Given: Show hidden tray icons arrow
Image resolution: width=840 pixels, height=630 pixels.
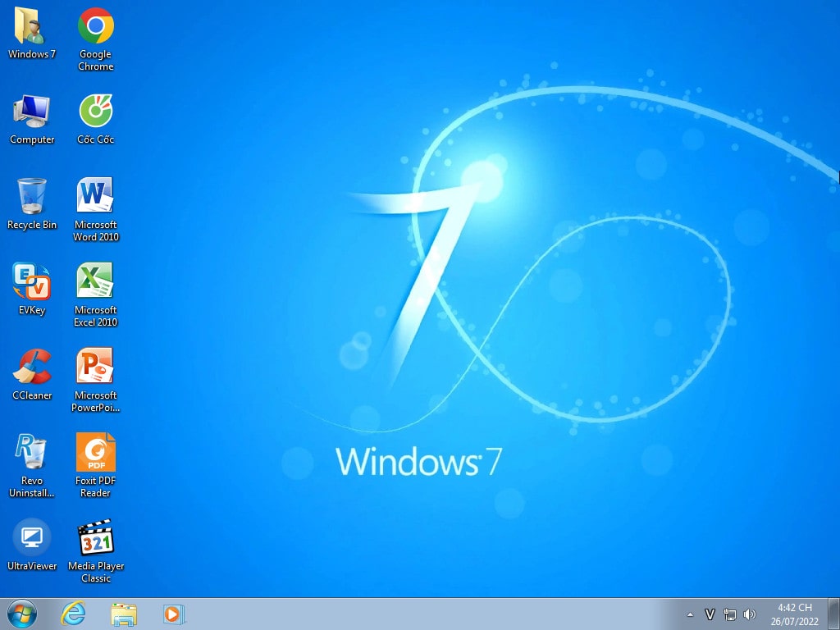Looking at the screenshot, I should (x=690, y=614).
